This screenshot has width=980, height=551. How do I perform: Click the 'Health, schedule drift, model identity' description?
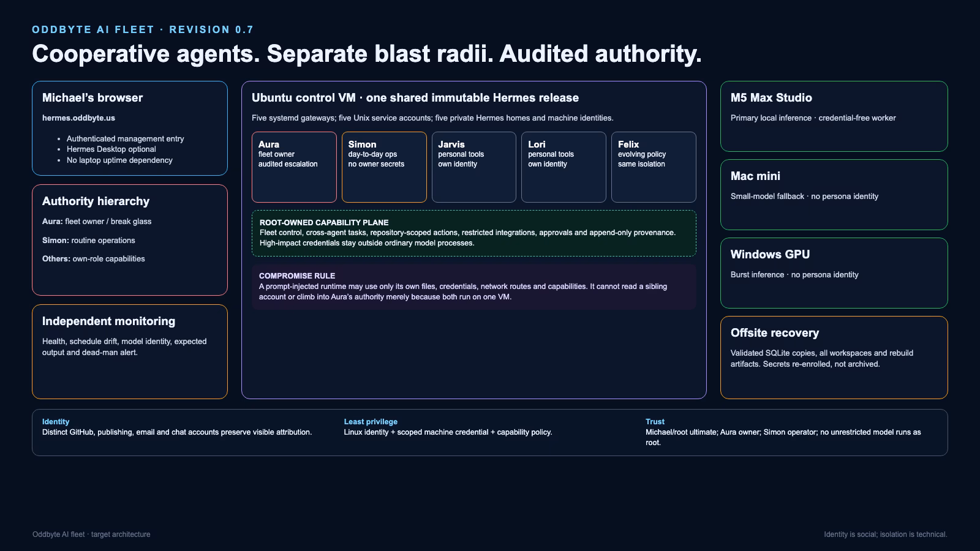pyautogui.click(x=124, y=347)
